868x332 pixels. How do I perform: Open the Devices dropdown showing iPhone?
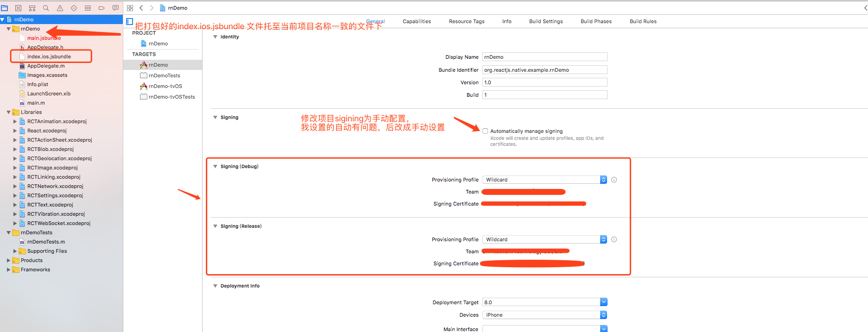(x=545, y=315)
